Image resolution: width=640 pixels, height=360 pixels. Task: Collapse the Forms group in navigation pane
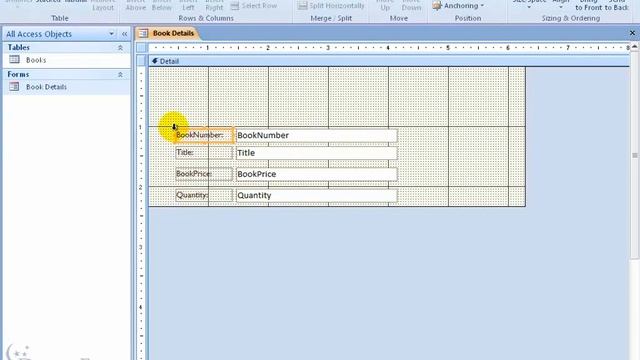pyautogui.click(x=120, y=75)
